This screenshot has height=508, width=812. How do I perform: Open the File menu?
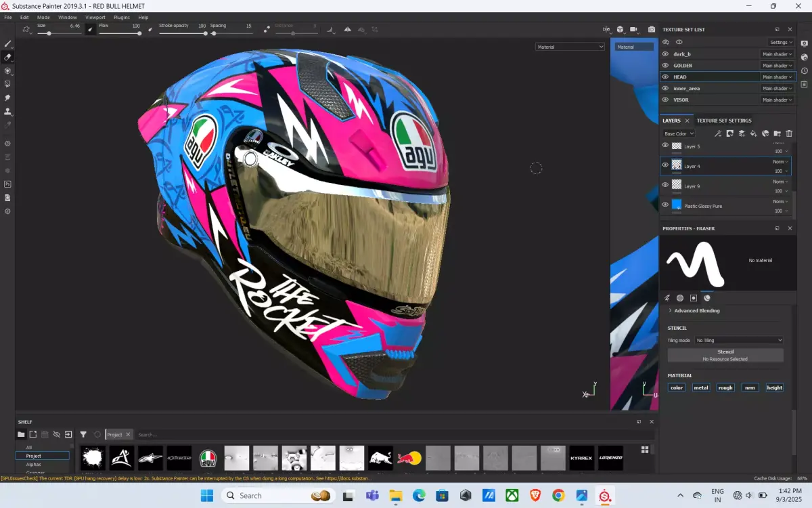click(8, 17)
